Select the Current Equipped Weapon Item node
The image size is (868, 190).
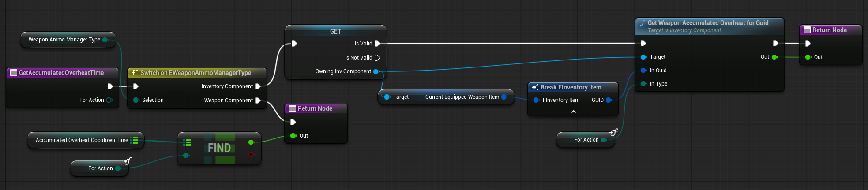pos(446,97)
